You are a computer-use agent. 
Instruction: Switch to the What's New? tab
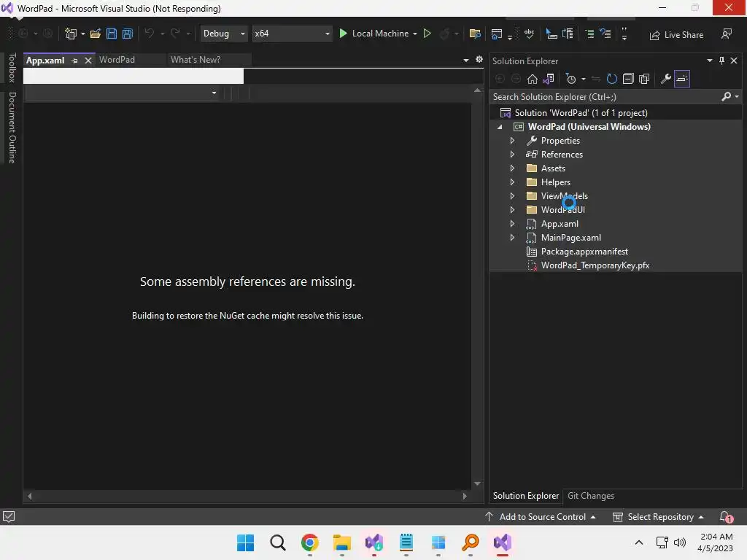coord(196,60)
